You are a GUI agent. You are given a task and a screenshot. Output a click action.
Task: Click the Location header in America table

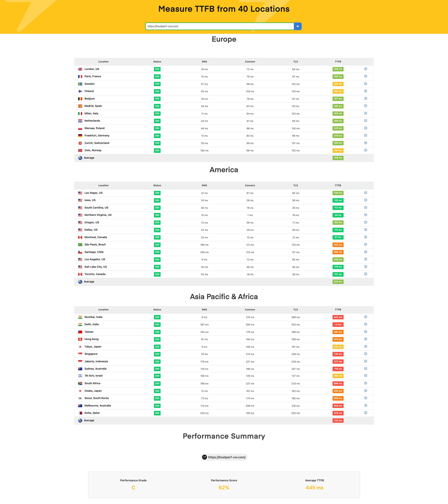pyautogui.click(x=103, y=185)
